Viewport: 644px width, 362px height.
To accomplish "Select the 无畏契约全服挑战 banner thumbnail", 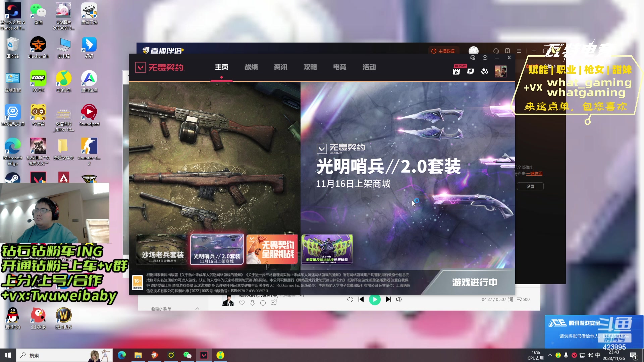I will click(x=272, y=249).
